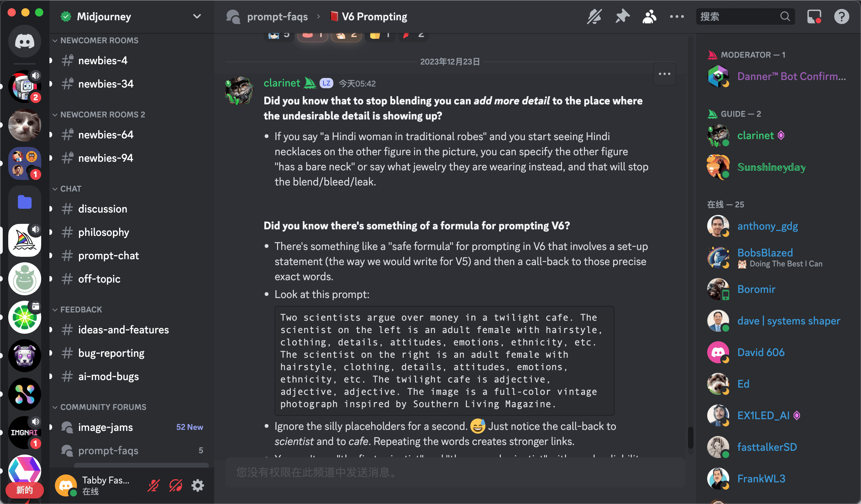Viewport: 861px width, 504px height.
Task: Open the help question mark icon
Action: (x=841, y=16)
